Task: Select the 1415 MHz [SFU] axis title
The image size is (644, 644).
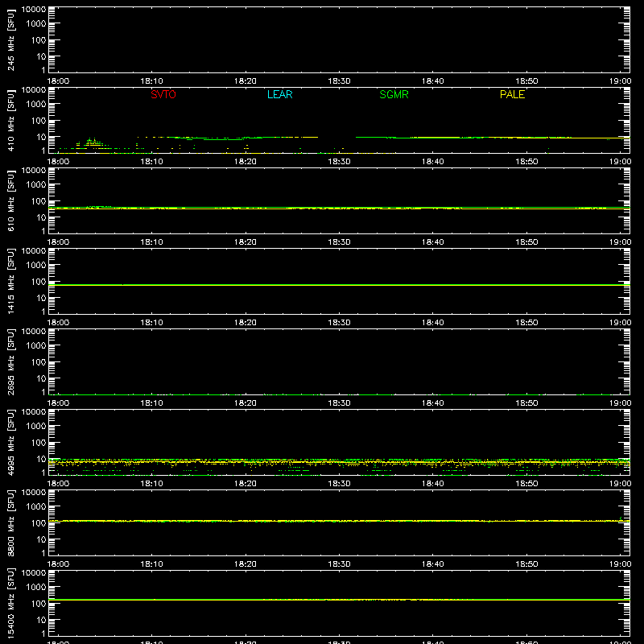Action: coord(10,281)
